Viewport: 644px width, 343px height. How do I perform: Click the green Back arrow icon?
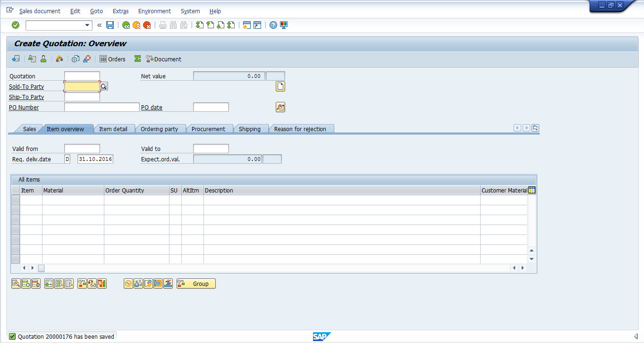(x=126, y=25)
